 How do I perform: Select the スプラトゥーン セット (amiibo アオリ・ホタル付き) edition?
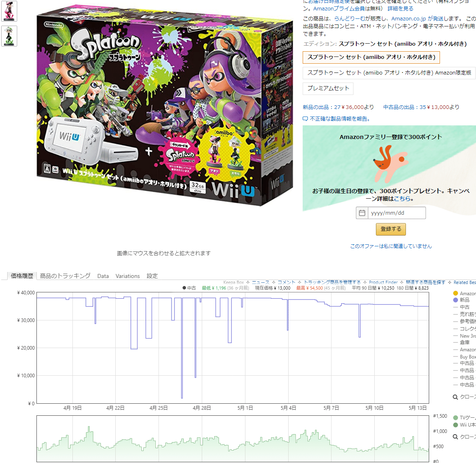[371, 57]
